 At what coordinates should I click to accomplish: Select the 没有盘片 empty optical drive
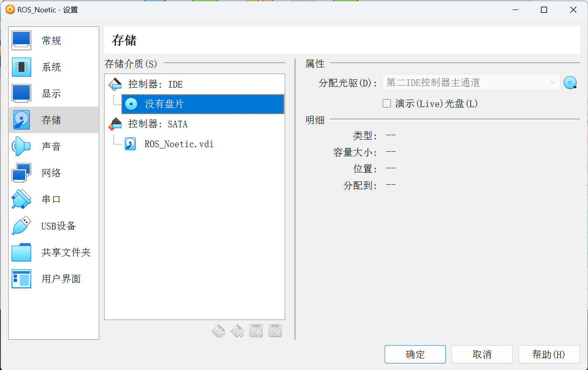[203, 104]
